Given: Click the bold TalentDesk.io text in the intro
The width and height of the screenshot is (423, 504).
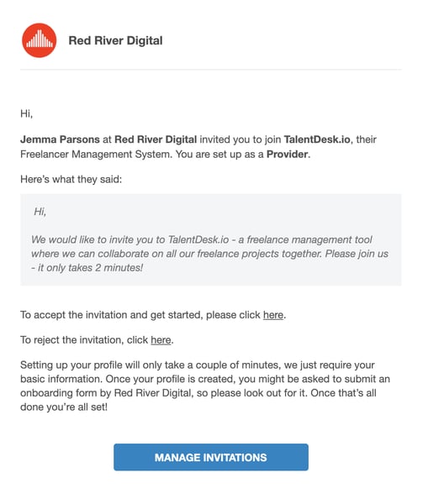Looking at the screenshot, I should [317, 139].
